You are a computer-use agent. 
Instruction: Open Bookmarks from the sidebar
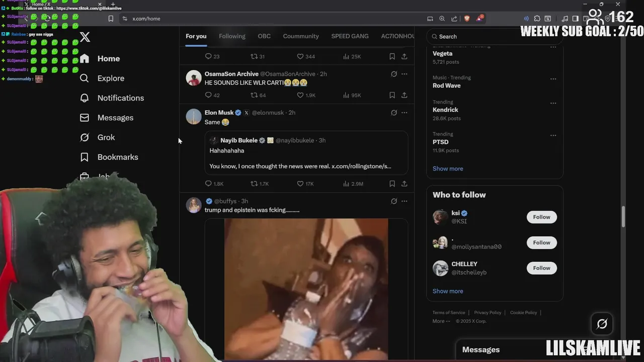click(109, 157)
